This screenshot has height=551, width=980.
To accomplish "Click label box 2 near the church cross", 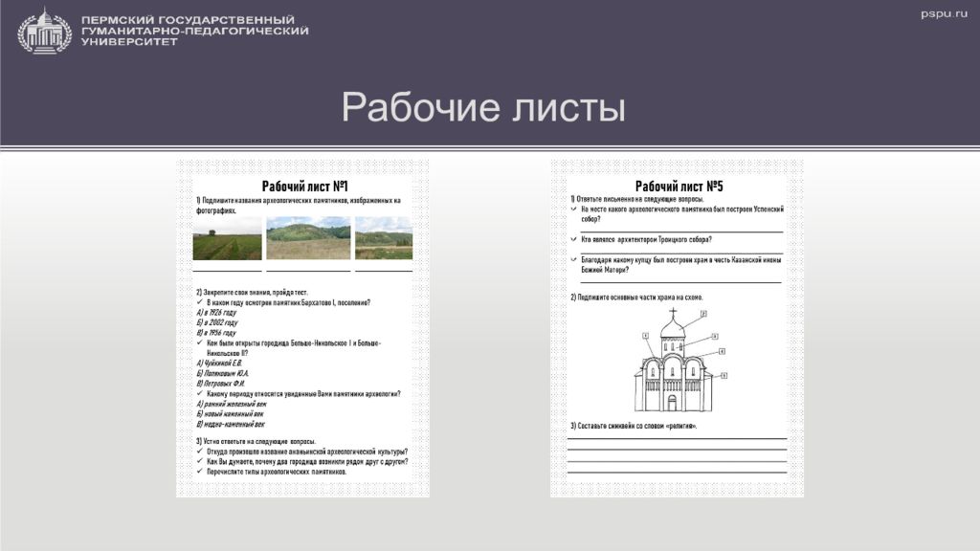I will tap(703, 314).
